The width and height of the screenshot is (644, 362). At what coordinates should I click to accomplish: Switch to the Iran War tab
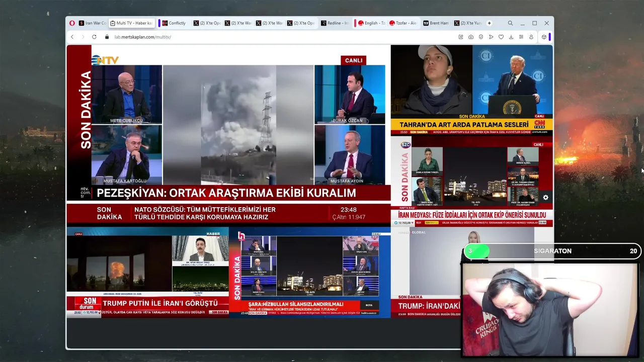coord(92,23)
